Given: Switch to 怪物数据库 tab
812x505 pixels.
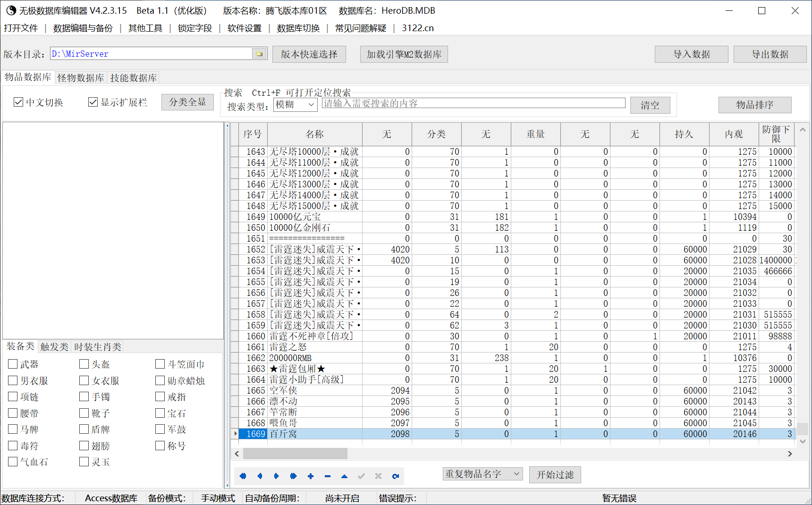Looking at the screenshot, I should pyautogui.click(x=81, y=78).
